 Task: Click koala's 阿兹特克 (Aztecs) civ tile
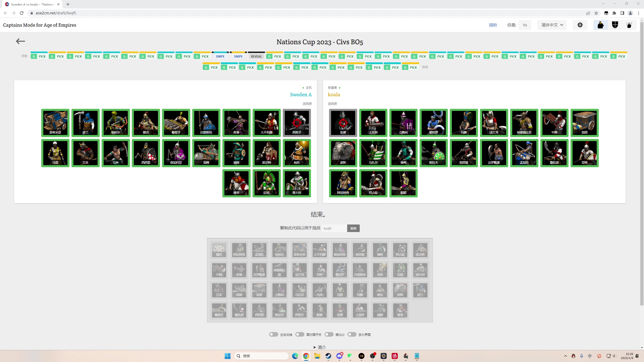click(343, 183)
